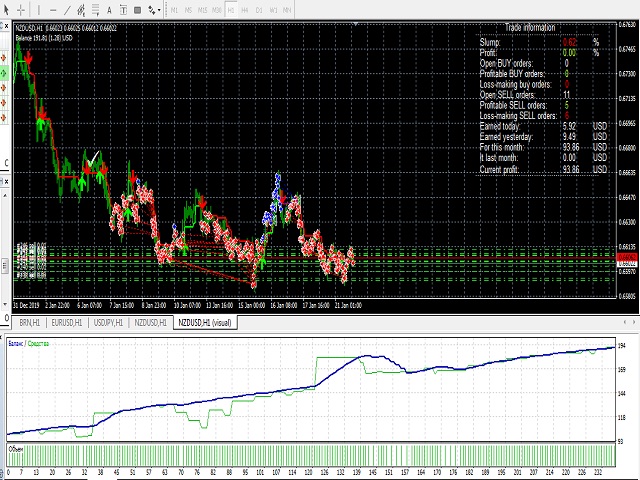This screenshot has height=480, width=640.
Task: Click the 'Slump:' value 0.62
Action: pyautogui.click(x=570, y=42)
